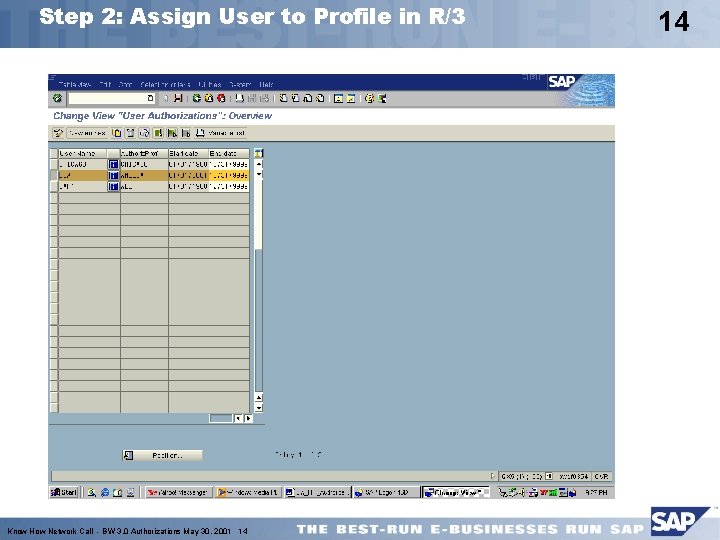Open the Help menu

click(266, 84)
